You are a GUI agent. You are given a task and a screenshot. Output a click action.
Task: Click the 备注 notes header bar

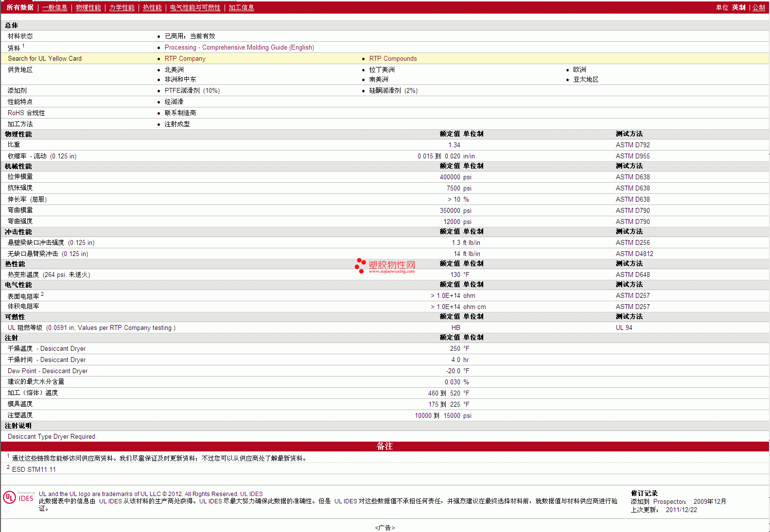(385, 446)
